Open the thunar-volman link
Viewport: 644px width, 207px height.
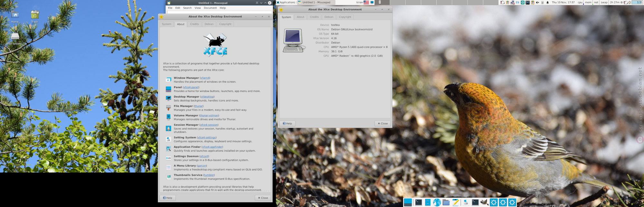coord(209,115)
